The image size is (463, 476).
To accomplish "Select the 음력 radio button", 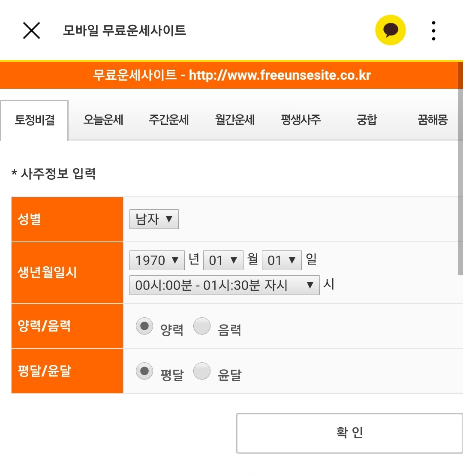I will [202, 326].
